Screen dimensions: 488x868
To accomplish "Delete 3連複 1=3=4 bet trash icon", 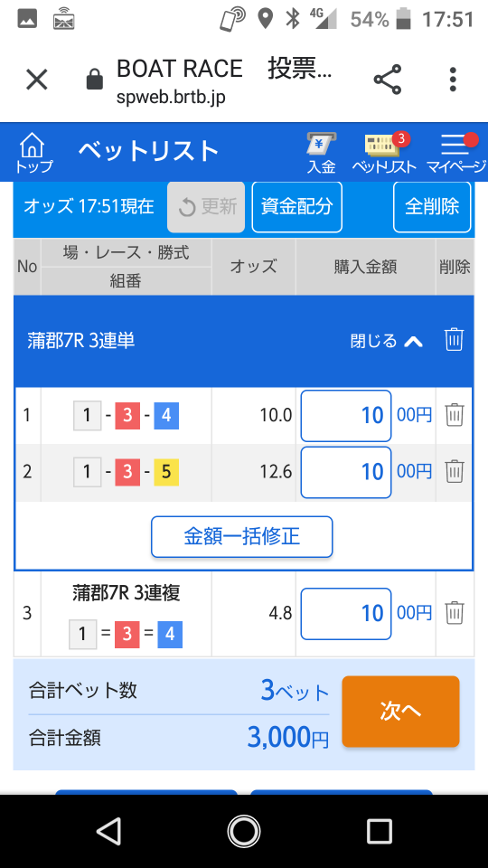I will pos(455,613).
